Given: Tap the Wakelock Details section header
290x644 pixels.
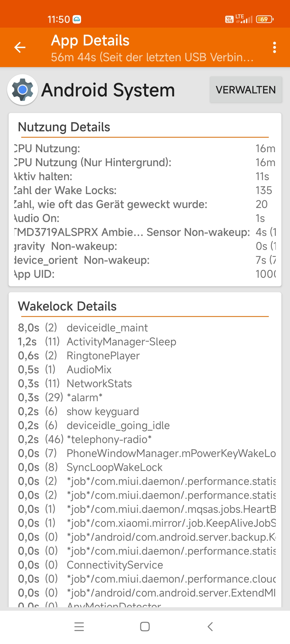Looking at the screenshot, I should click(67, 306).
